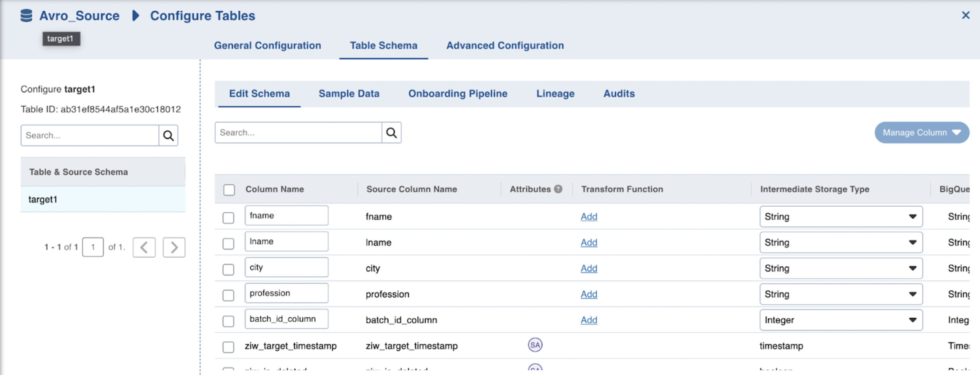Select the Edit Schema sub-tab
Viewport: 980px width, 377px height.
pos(260,93)
